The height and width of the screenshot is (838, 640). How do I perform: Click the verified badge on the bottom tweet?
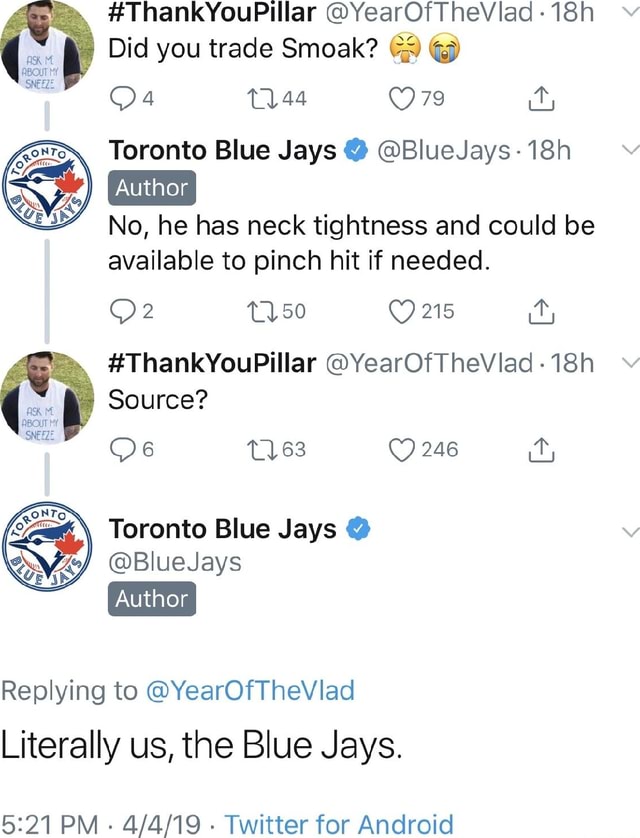tap(360, 529)
